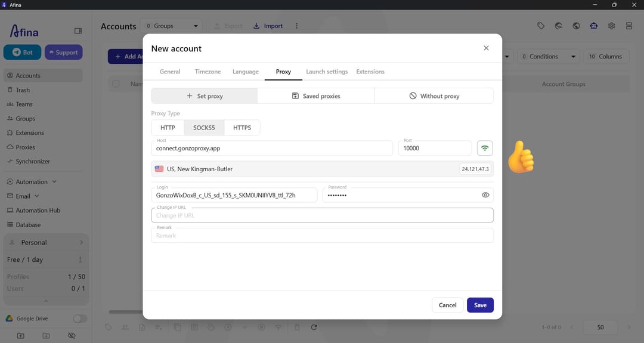Choose HTTPS proxy type
Viewport: 644px width, 343px height.
[x=242, y=128]
